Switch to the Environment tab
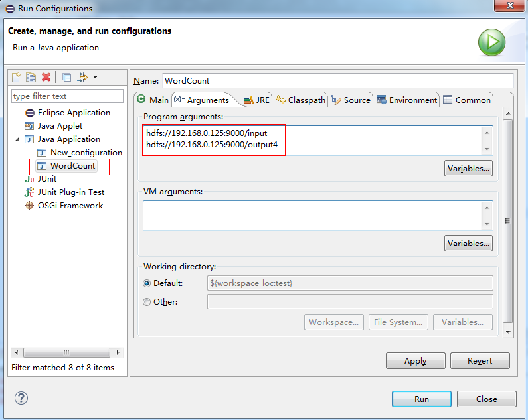The image size is (528, 420). (406, 100)
